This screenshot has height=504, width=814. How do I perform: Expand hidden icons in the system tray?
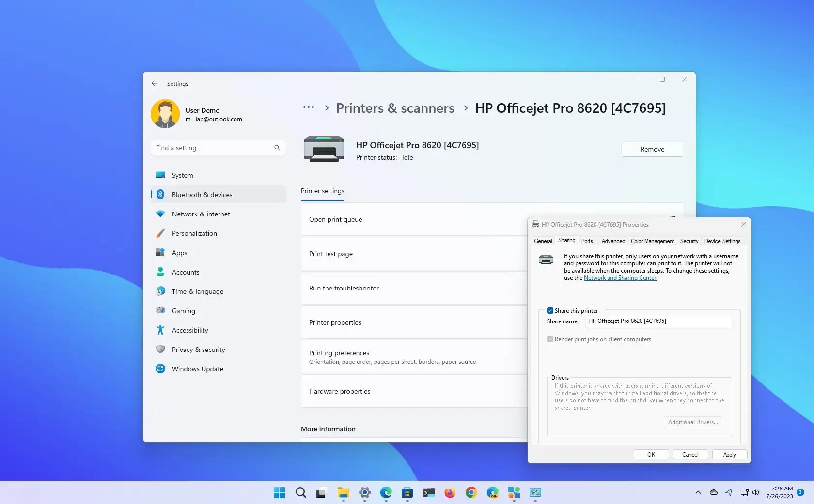[698, 493]
